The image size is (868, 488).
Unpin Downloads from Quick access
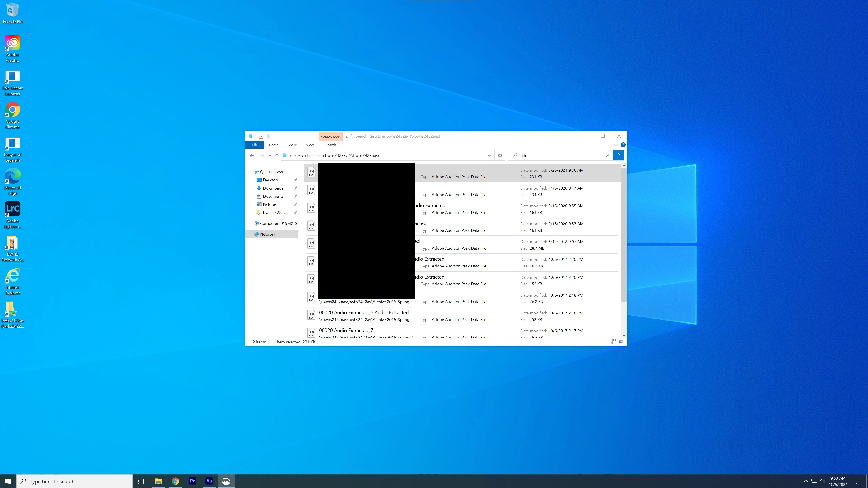pos(295,188)
